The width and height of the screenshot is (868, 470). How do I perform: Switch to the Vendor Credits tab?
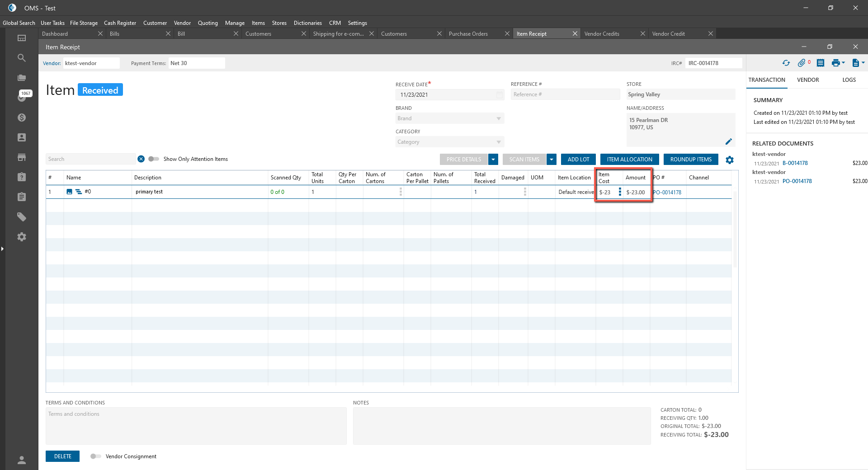click(x=602, y=34)
